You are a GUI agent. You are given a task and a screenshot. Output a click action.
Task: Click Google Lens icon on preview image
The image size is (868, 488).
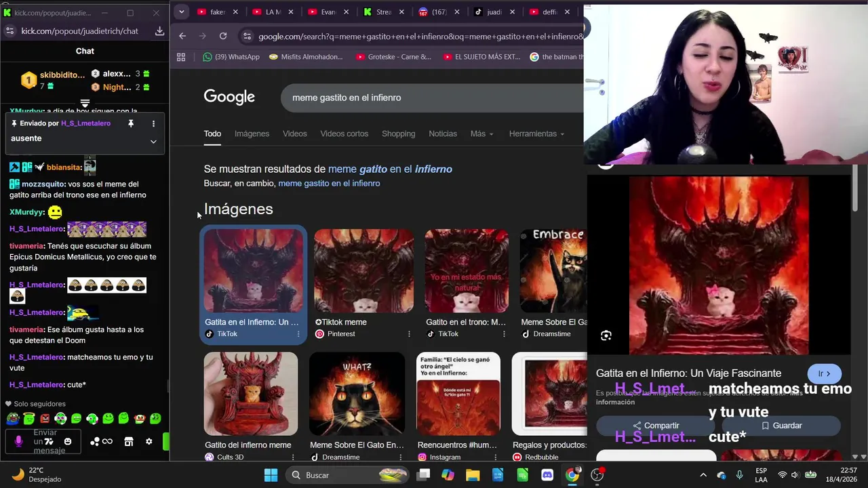pos(606,335)
